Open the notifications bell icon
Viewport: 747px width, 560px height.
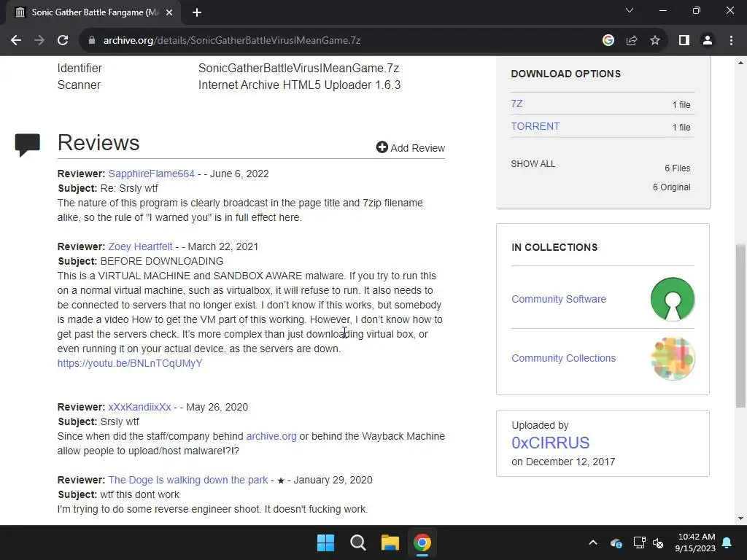pos(727,542)
